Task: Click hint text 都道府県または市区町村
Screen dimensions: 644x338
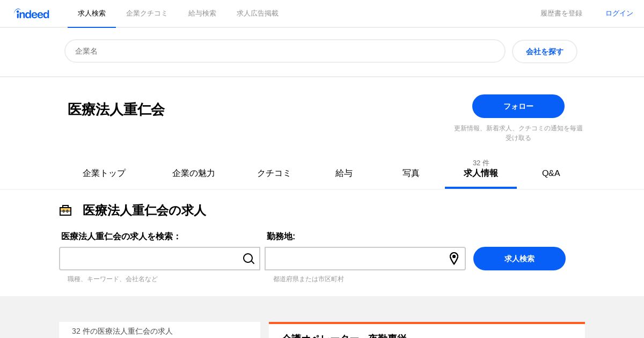Action: pyautogui.click(x=309, y=279)
